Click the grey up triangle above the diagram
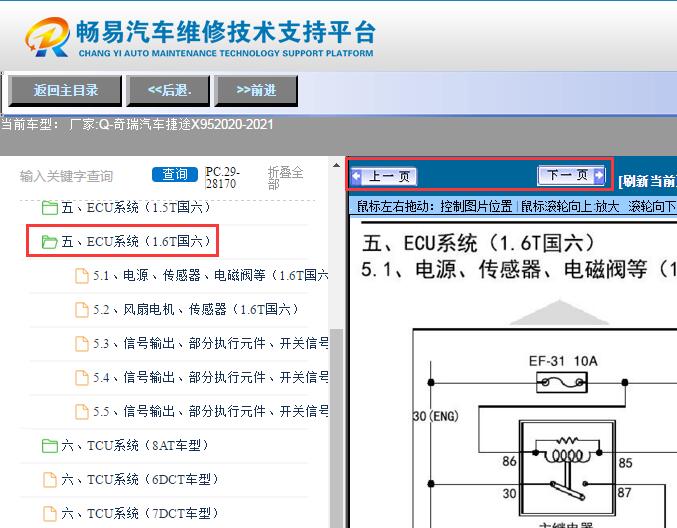 559,312
